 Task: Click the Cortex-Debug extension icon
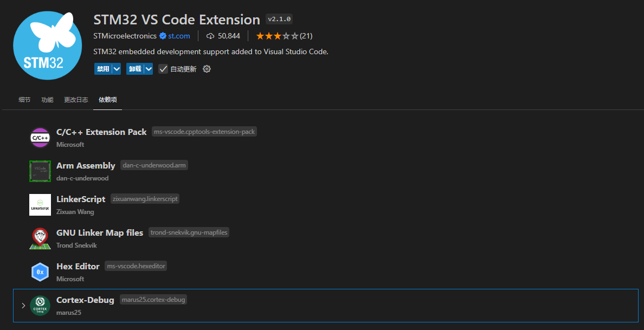tap(40, 306)
